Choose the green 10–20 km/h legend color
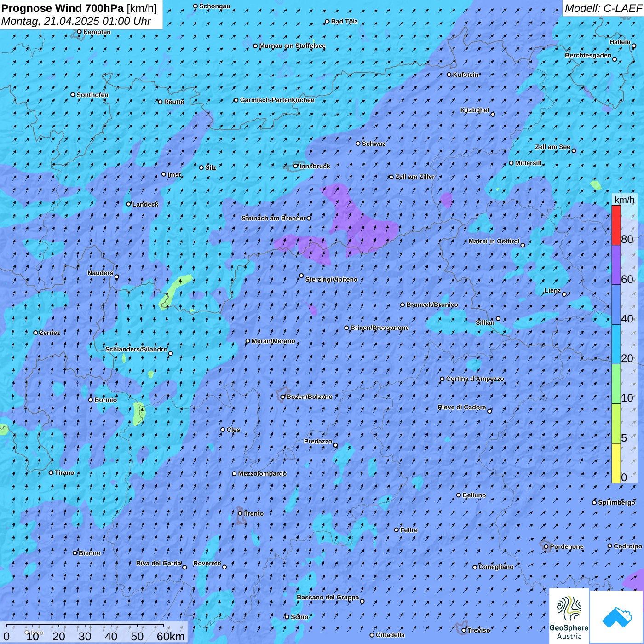Viewport: 644px width, 644px height. [x=616, y=384]
